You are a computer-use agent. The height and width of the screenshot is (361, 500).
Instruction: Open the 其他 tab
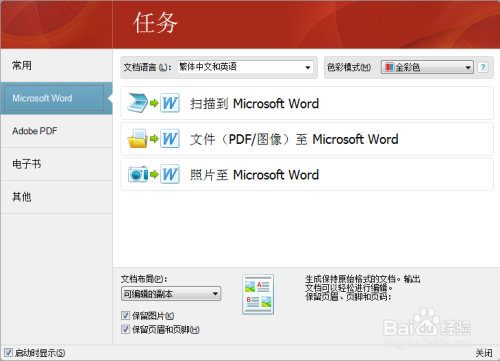coord(57,197)
